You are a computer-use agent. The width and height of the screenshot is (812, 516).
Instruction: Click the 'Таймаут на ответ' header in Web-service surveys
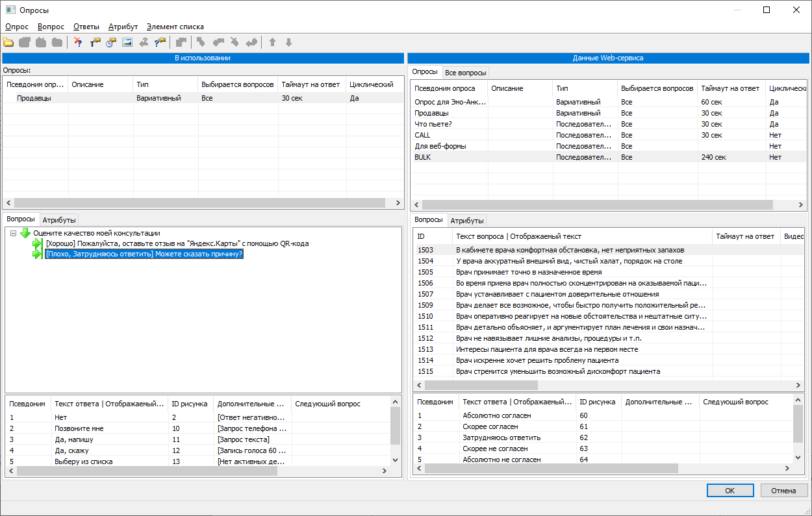coord(730,88)
